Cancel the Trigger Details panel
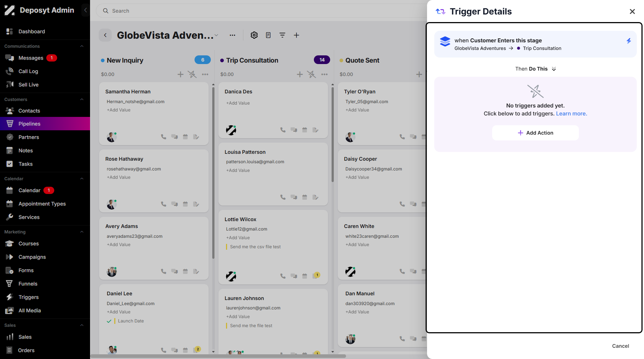The width and height of the screenshot is (644, 359). pos(620,346)
